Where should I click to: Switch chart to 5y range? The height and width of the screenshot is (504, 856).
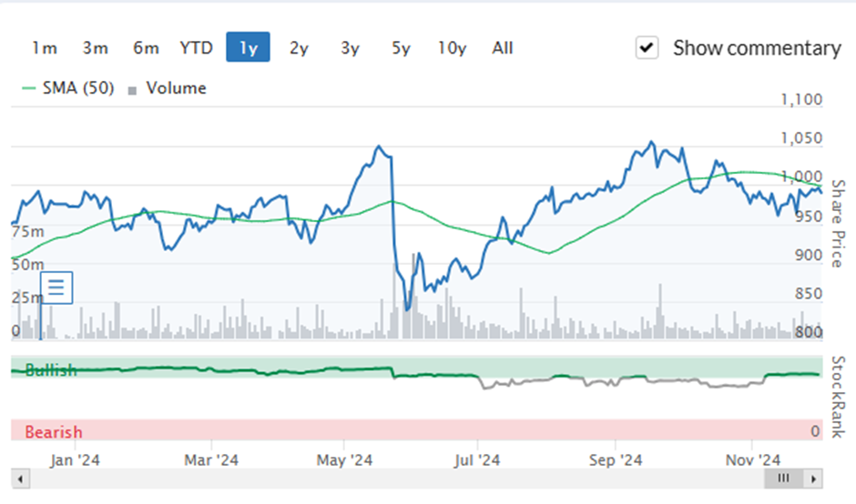pos(401,48)
